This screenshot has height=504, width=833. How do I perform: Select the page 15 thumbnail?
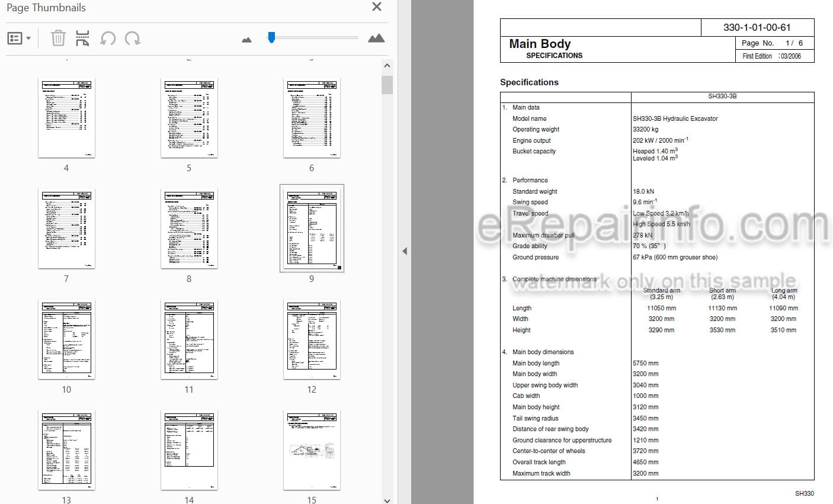tap(312, 450)
